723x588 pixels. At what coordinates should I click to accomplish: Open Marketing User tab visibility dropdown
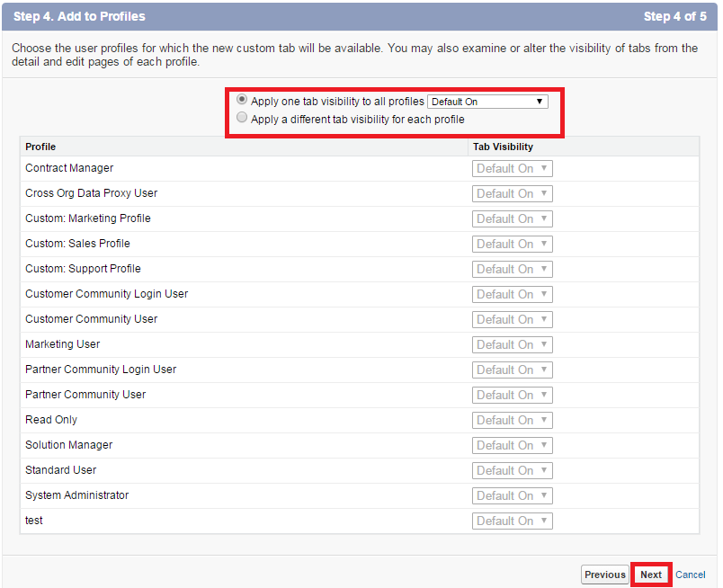click(x=512, y=344)
